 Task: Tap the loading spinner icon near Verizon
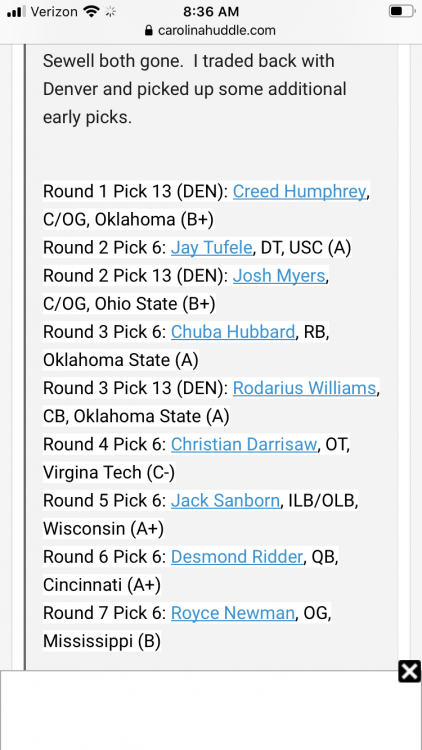tap(111, 11)
